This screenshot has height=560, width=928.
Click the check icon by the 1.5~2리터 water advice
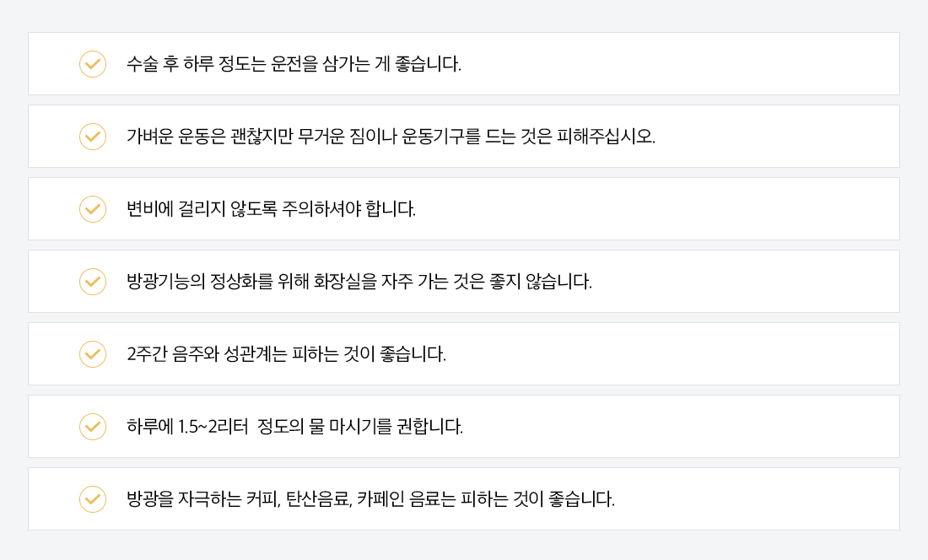pyautogui.click(x=93, y=427)
